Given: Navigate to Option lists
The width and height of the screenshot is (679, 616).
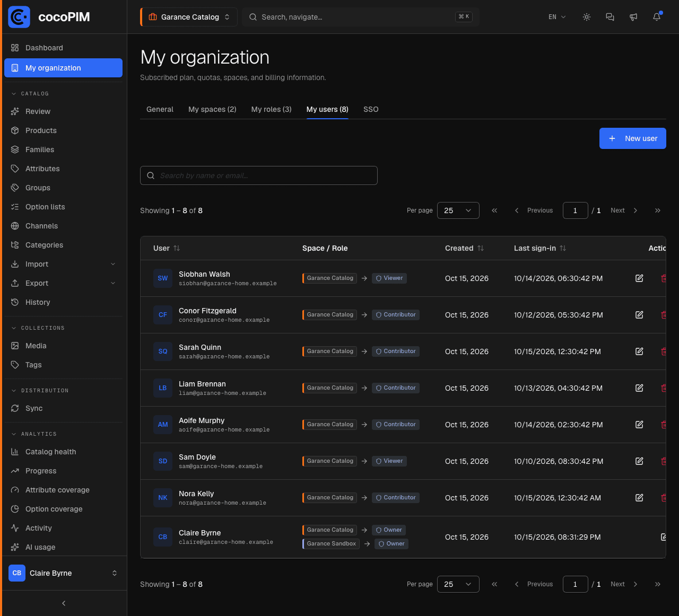Looking at the screenshot, I should tap(64, 207).
